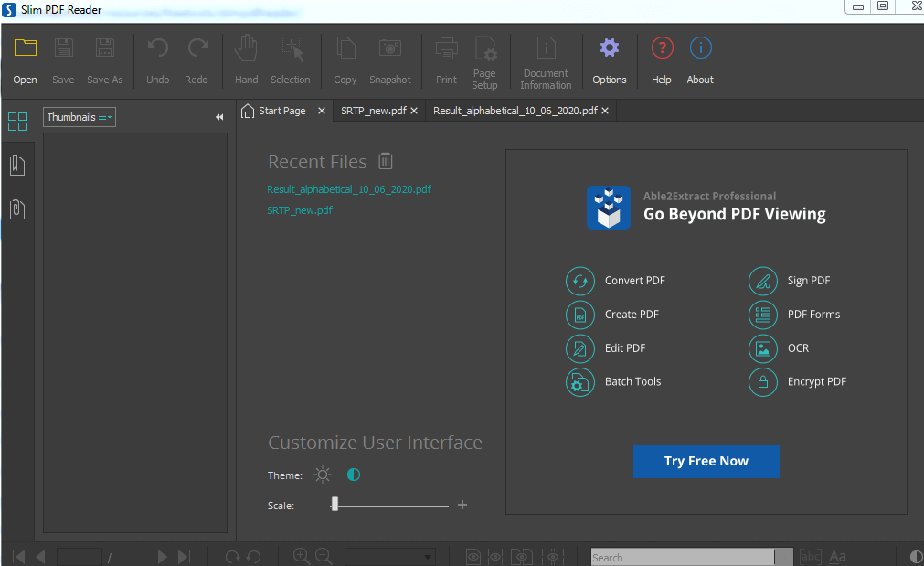Image resolution: width=924 pixels, height=566 pixels.
Task: Click the OCR feature
Action: 779,348
